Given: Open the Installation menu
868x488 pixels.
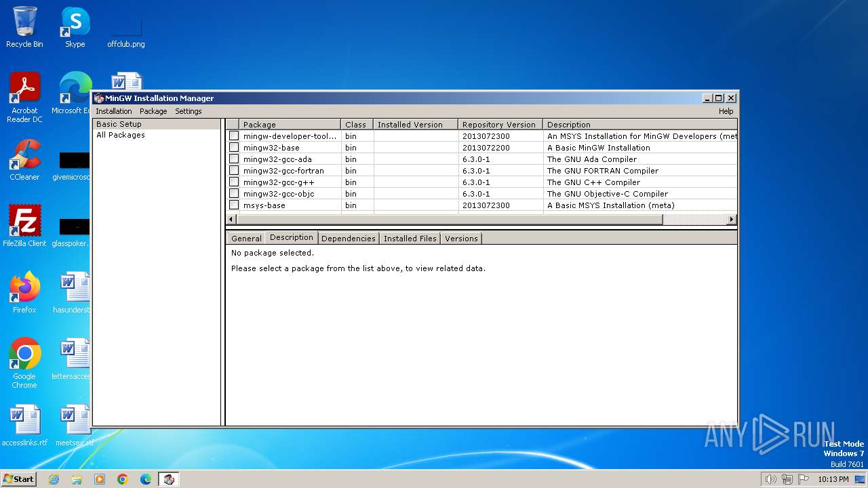Looking at the screenshot, I should pos(114,111).
